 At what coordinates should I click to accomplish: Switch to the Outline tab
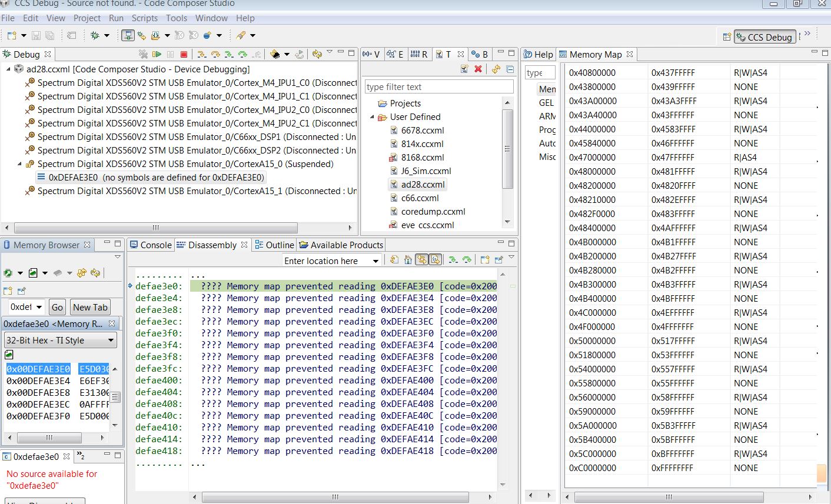[274, 245]
